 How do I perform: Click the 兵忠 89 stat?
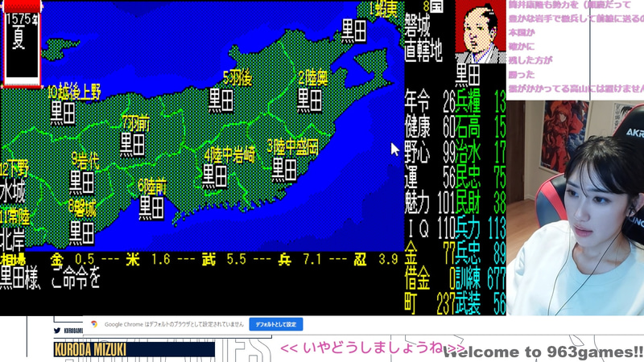(481, 254)
